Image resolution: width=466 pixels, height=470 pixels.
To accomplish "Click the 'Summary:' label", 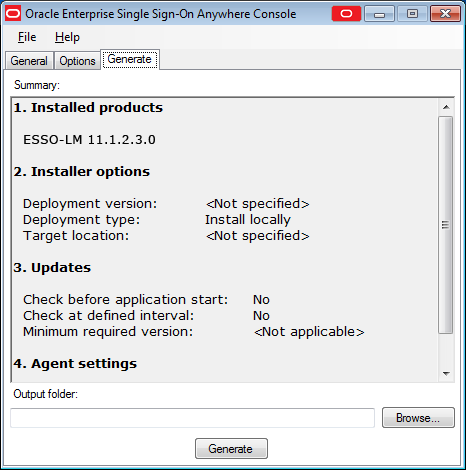I will [x=37, y=85].
